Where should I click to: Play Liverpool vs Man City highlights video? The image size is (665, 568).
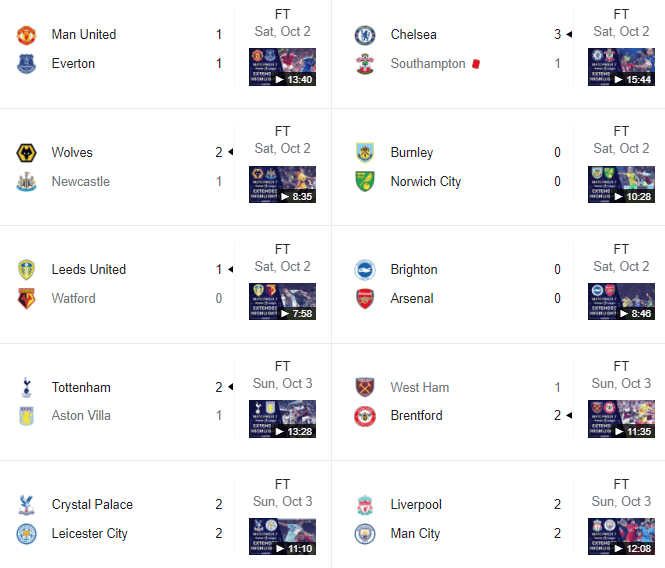point(621,537)
